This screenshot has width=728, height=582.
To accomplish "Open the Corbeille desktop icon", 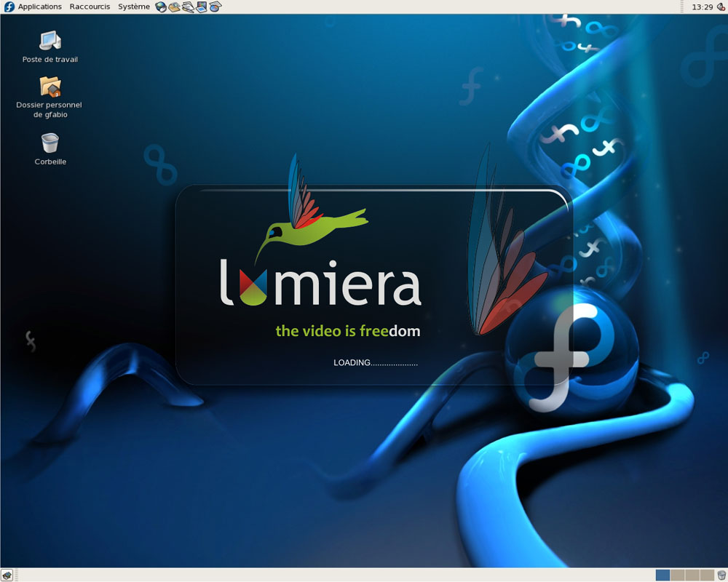I will 50,143.
